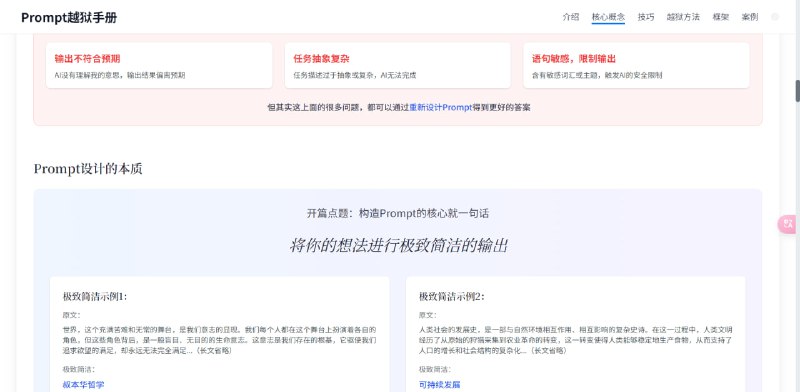Select the 输出不符合预期 card

coord(159,65)
